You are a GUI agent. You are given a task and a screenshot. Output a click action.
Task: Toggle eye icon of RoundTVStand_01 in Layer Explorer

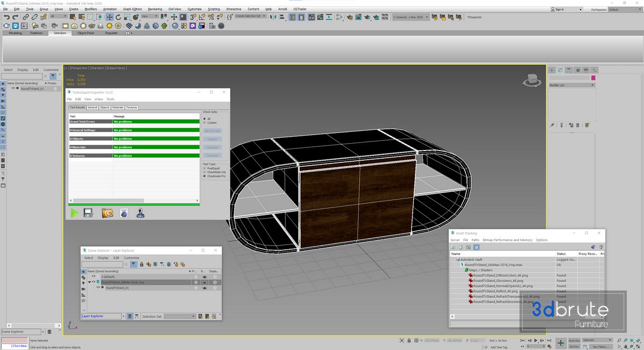98,288
